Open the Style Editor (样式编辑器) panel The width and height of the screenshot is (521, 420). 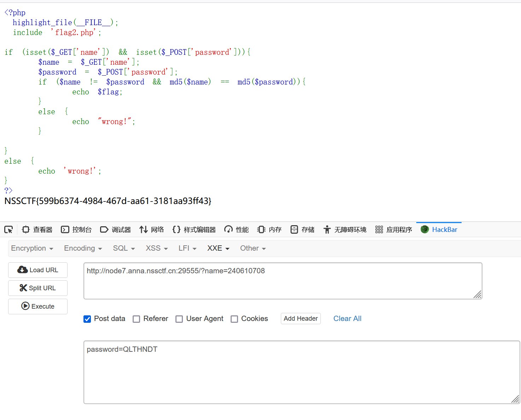pos(194,230)
